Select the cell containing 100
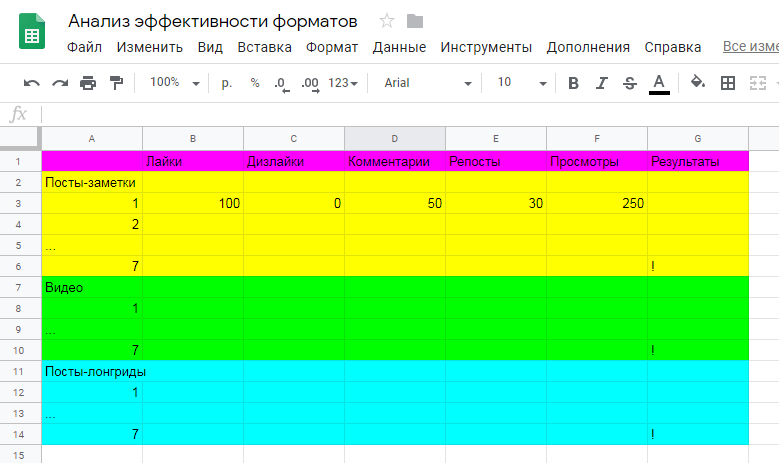 coord(193,203)
